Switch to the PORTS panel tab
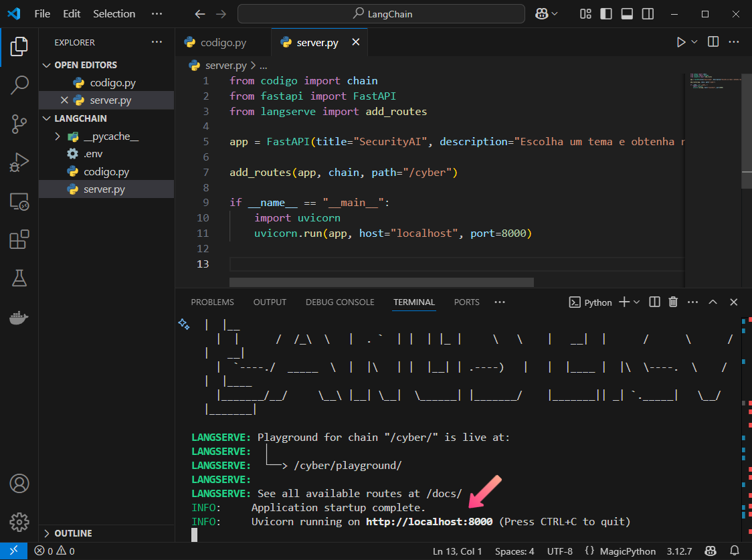The height and width of the screenshot is (560, 752). click(466, 302)
